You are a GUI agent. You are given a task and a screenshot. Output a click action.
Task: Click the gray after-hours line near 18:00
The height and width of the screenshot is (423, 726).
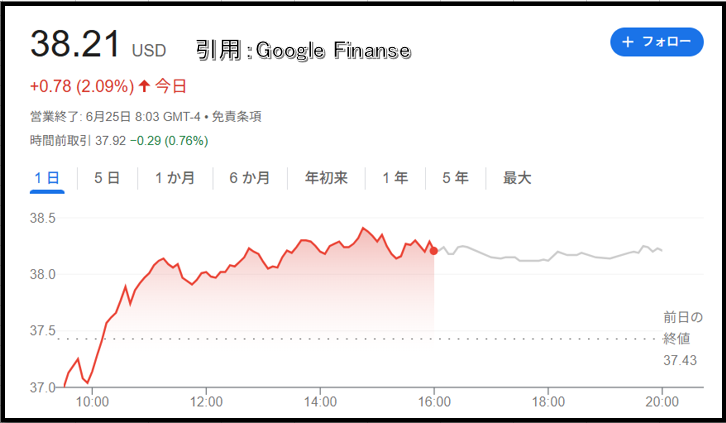(x=548, y=261)
